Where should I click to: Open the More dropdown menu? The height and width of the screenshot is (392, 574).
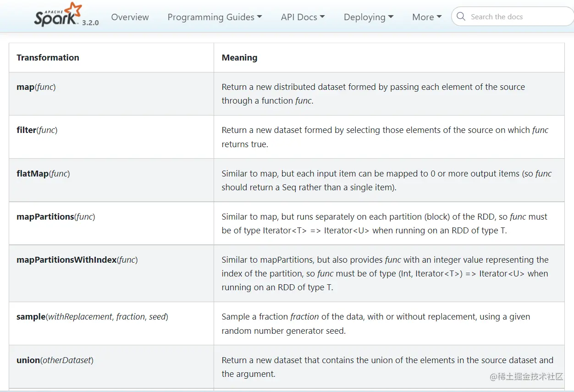(x=426, y=17)
